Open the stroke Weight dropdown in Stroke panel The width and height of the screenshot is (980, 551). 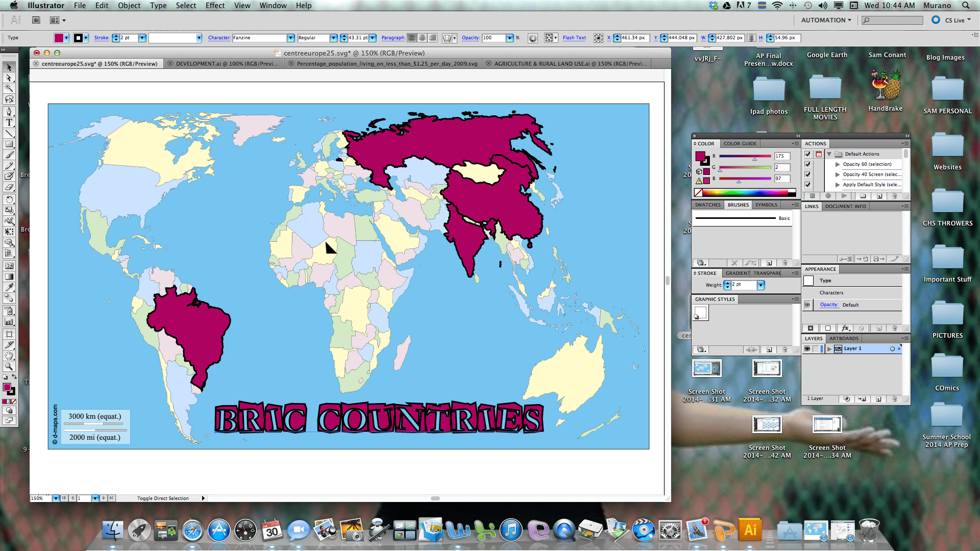761,285
